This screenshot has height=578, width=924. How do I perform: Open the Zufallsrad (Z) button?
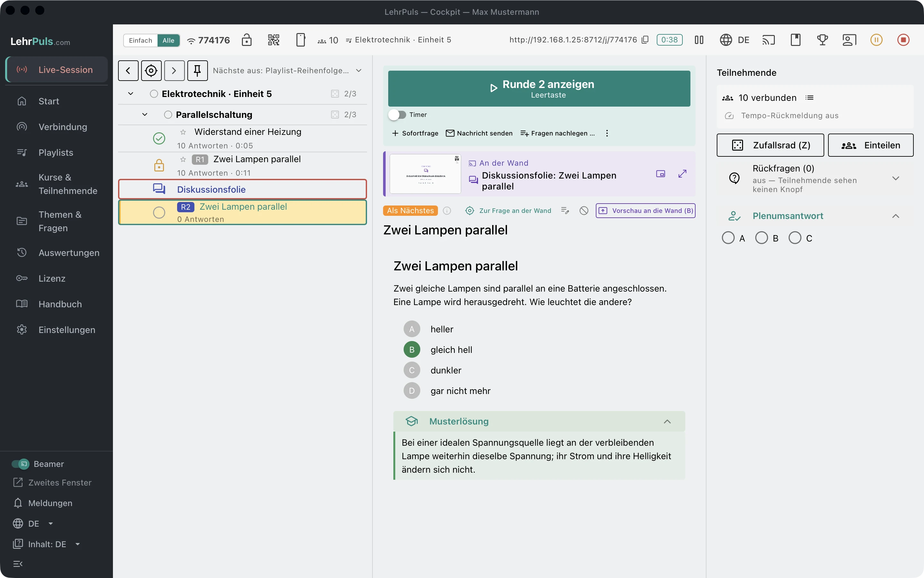770,145
